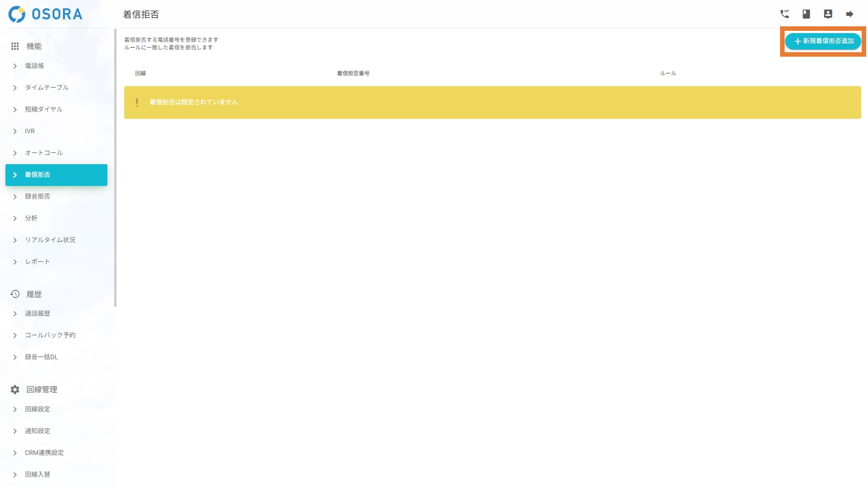Open the contact card icon top right
868x488 pixels.
[x=828, y=14]
